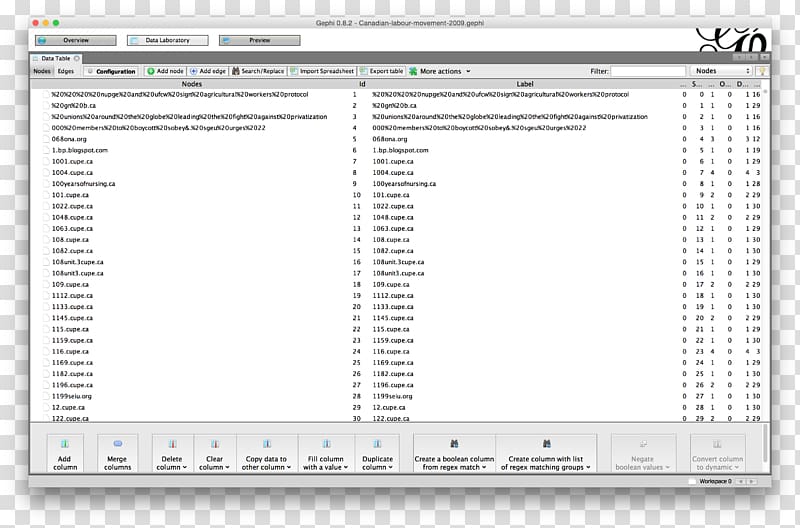Click the regex boolean column binoculars icon
Image resolution: width=800 pixels, height=528 pixels.
click(x=454, y=444)
